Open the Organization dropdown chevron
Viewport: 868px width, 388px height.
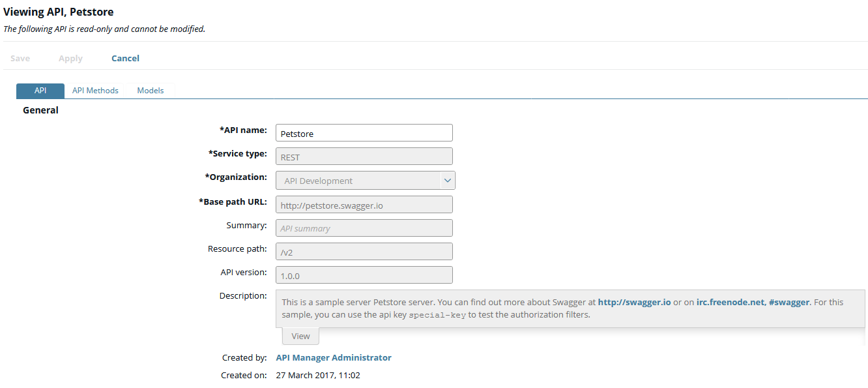(448, 179)
